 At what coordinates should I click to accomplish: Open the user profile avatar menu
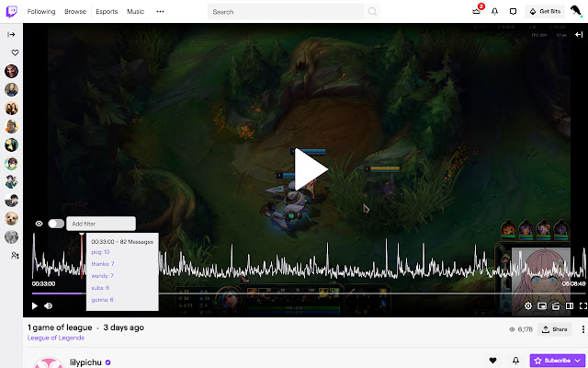[576, 11]
